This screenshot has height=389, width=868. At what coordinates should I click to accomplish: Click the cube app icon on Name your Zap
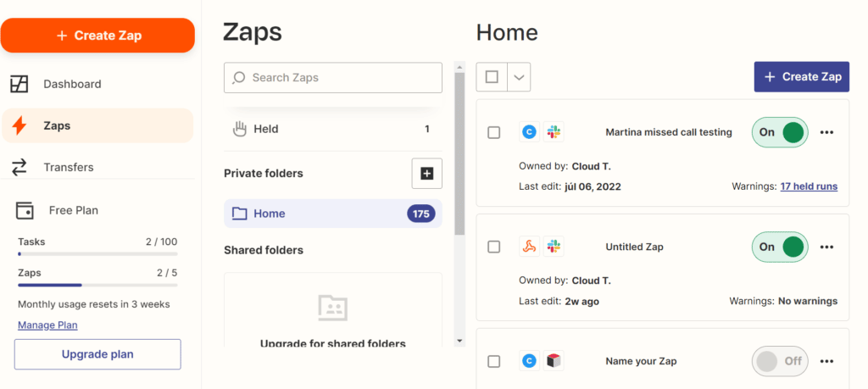point(554,361)
